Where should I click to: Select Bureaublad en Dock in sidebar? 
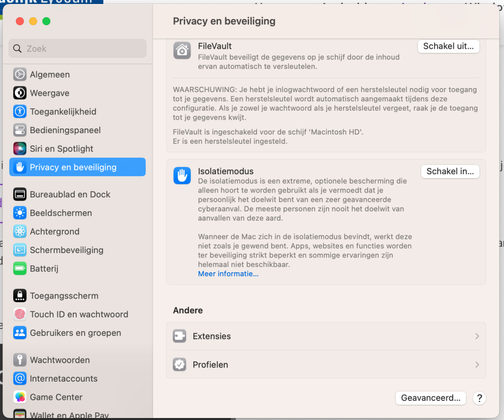pyautogui.click(x=70, y=194)
